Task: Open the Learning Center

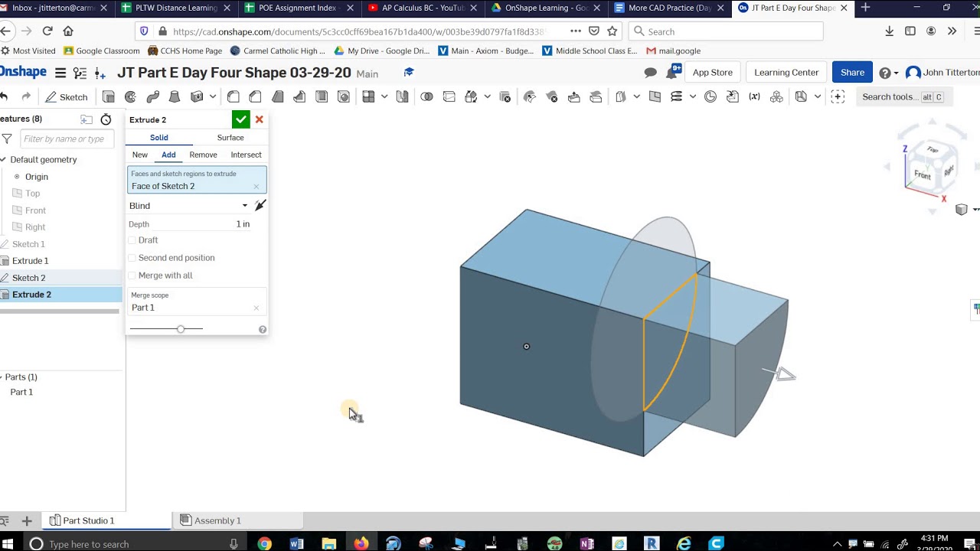Action: pos(786,73)
